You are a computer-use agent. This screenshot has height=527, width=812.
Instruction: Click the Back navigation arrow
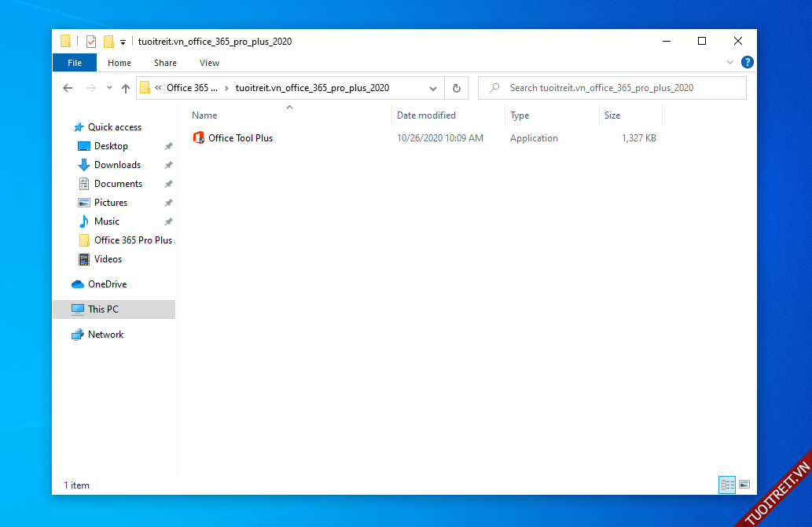click(x=68, y=88)
